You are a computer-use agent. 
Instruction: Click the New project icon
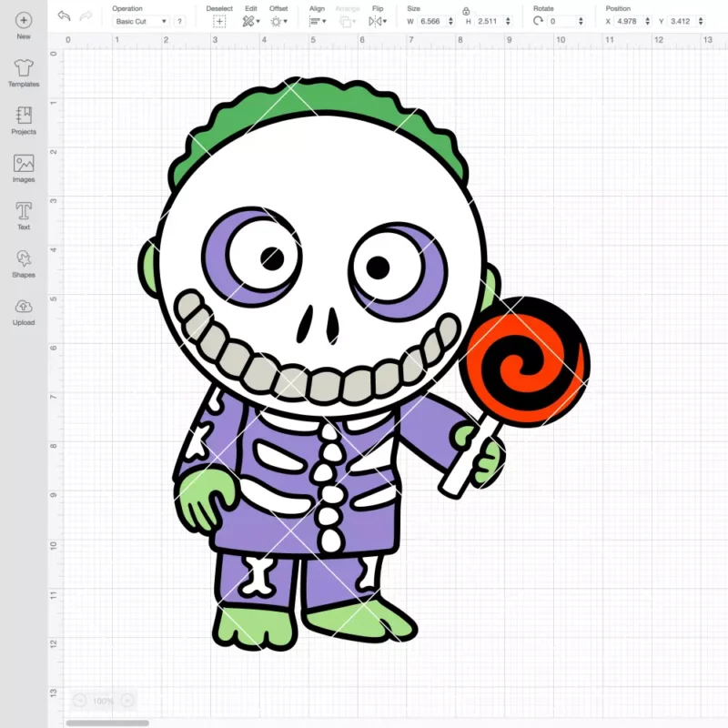coord(24,20)
